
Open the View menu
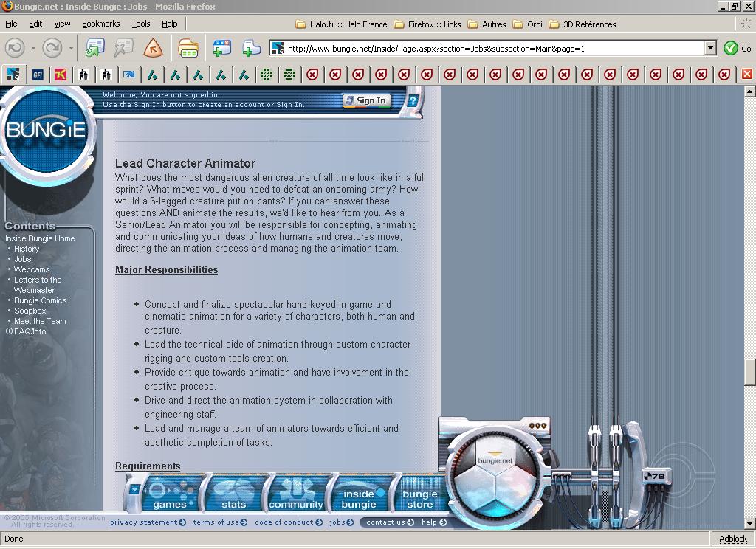point(62,24)
